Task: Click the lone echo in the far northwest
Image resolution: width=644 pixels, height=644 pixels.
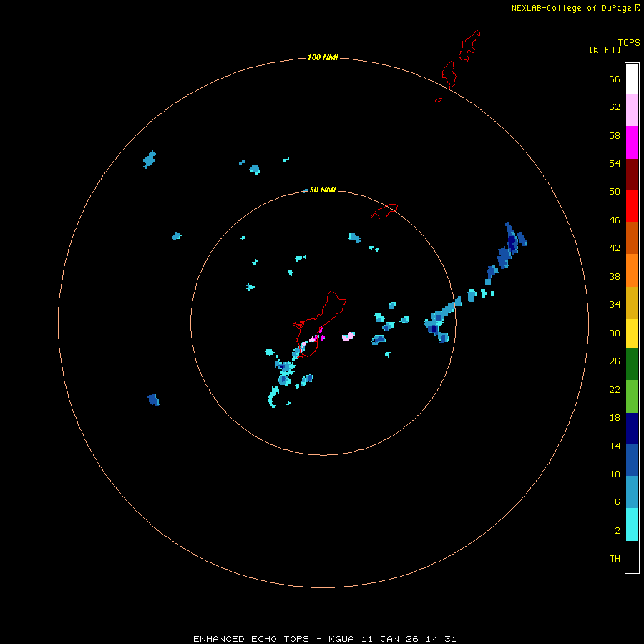Action: [x=149, y=160]
